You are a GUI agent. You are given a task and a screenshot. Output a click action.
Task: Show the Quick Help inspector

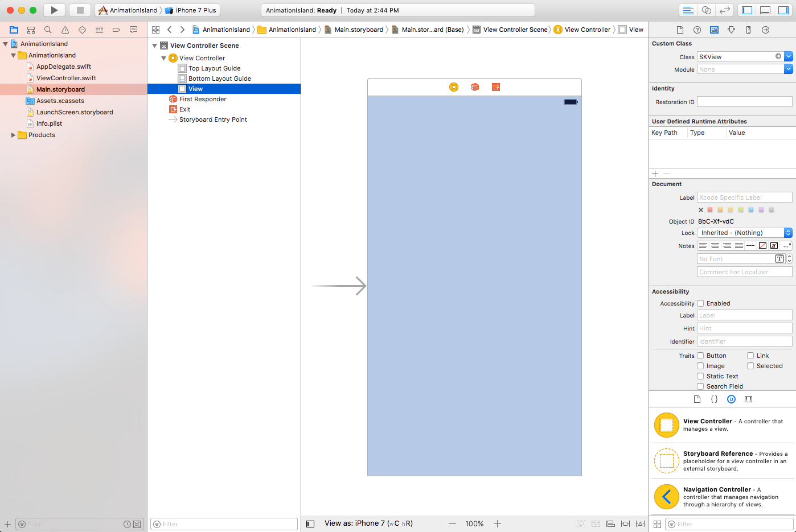[697, 30]
